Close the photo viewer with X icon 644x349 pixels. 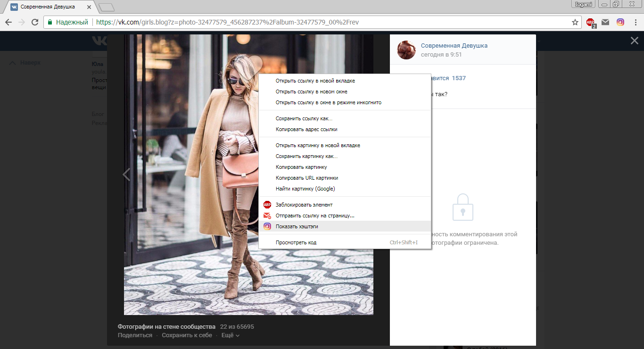pos(635,41)
